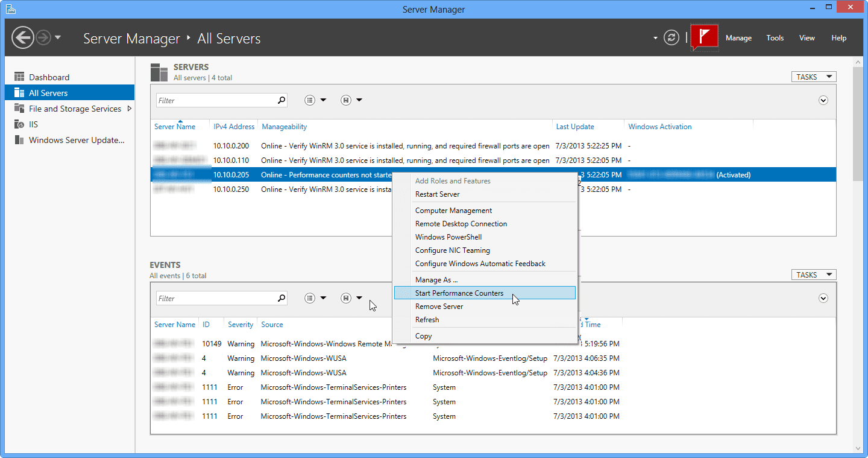Sort events by Severity column

click(x=241, y=325)
